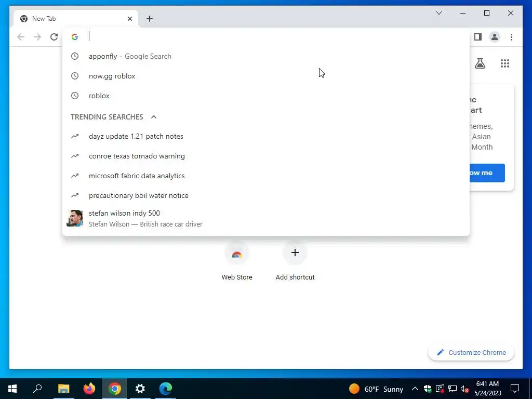Minimize the Chrome window
This screenshot has width=532, height=399.
pyautogui.click(x=463, y=13)
